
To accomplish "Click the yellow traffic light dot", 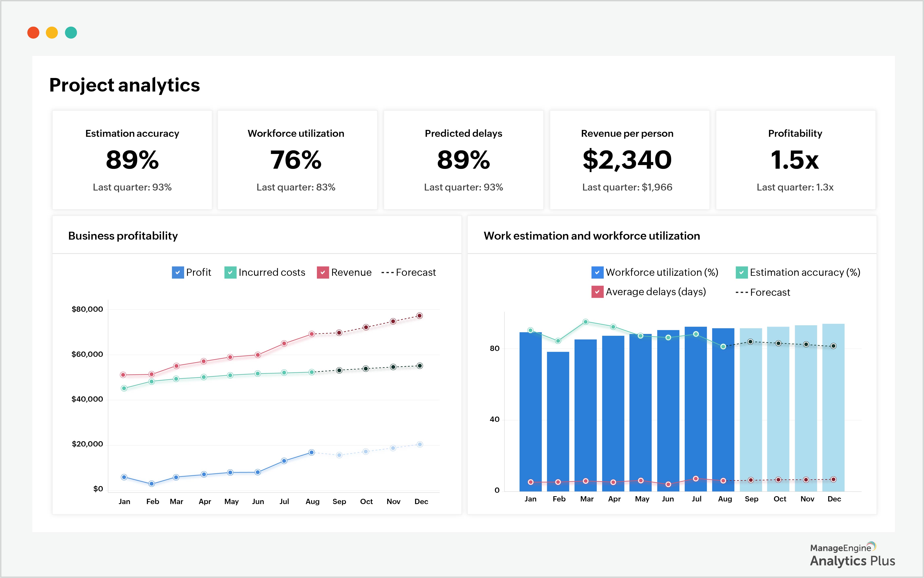I will (52, 33).
